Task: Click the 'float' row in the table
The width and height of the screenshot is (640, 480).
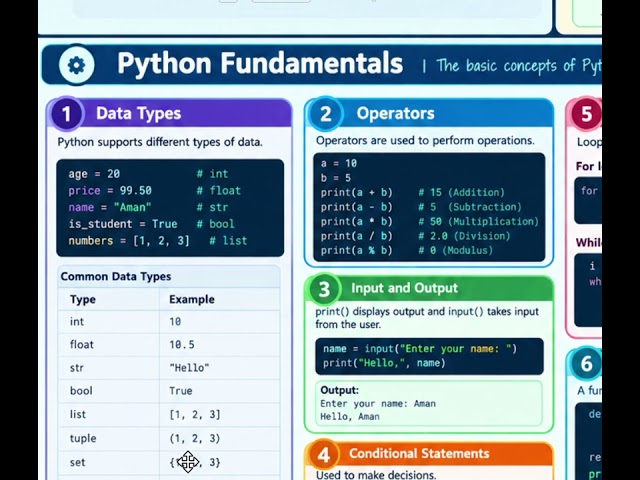Action: [169, 344]
